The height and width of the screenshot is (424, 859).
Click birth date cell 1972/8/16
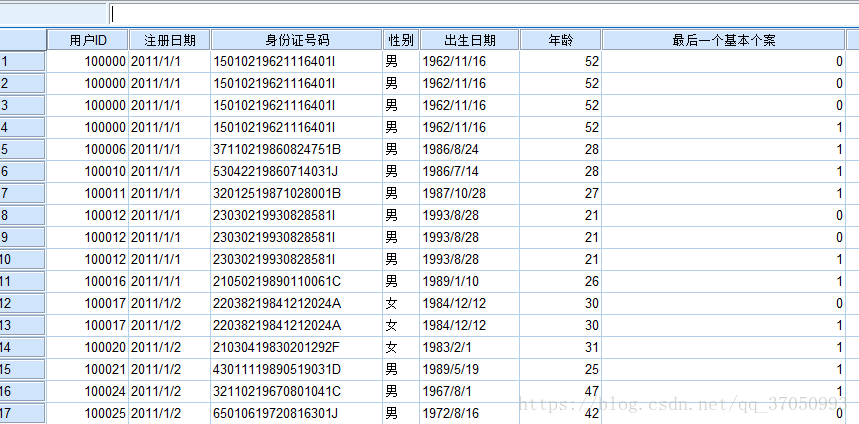(x=469, y=414)
